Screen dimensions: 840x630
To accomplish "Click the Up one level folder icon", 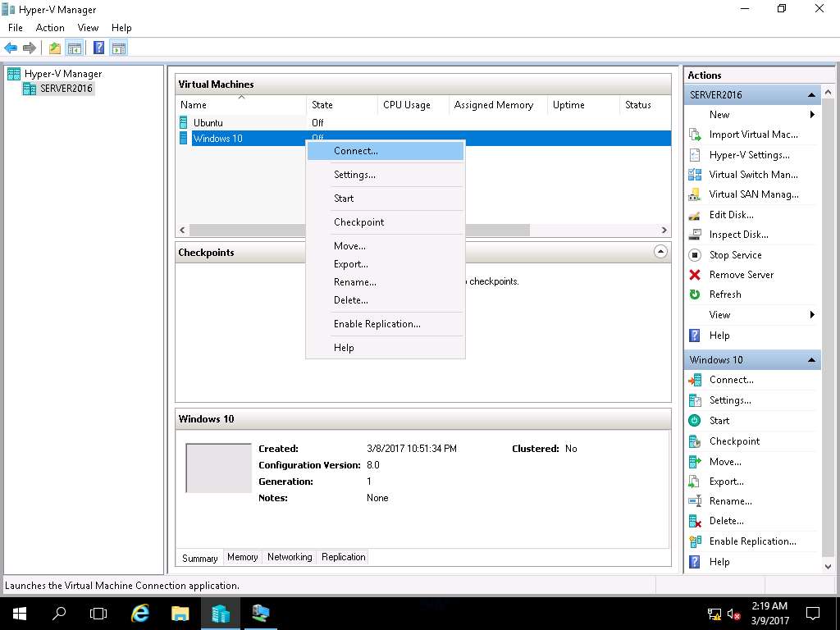I will [x=55, y=48].
